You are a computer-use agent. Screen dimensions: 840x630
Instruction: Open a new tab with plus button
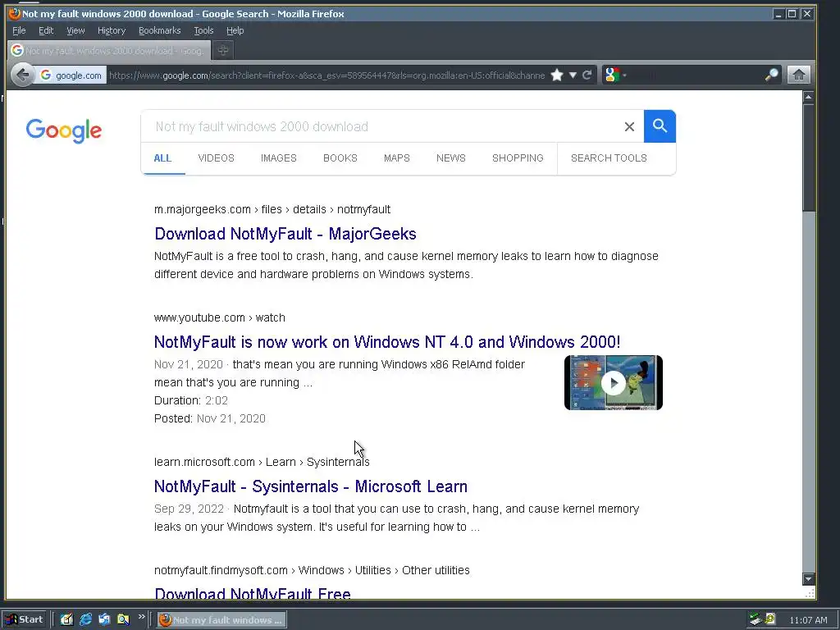pyautogui.click(x=223, y=50)
